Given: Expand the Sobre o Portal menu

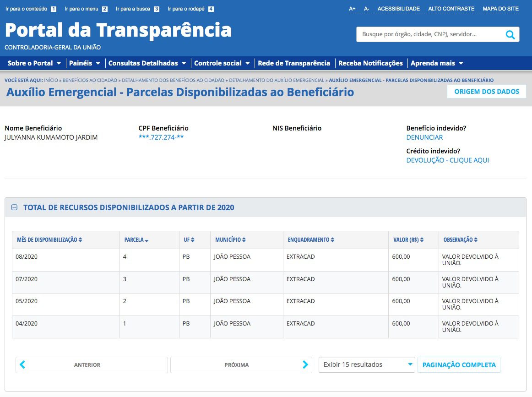Looking at the screenshot, I should 34,63.
